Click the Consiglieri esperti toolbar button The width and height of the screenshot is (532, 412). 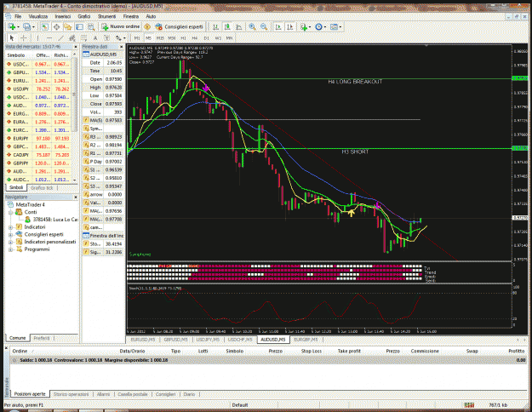coord(179,26)
